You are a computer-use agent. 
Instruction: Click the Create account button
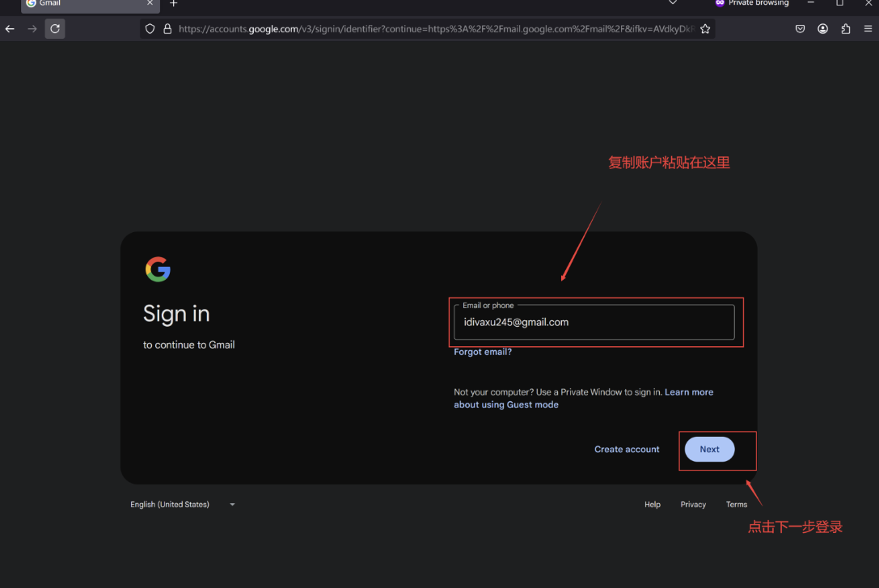(x=627, y=450)
